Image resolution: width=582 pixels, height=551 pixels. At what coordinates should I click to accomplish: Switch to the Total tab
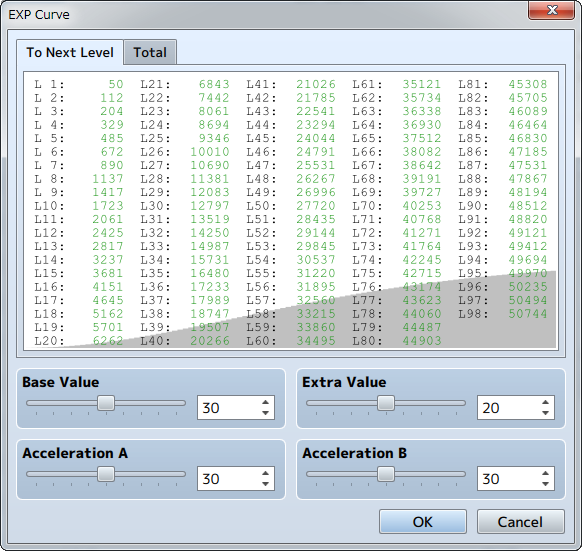(x=150, y=52)
